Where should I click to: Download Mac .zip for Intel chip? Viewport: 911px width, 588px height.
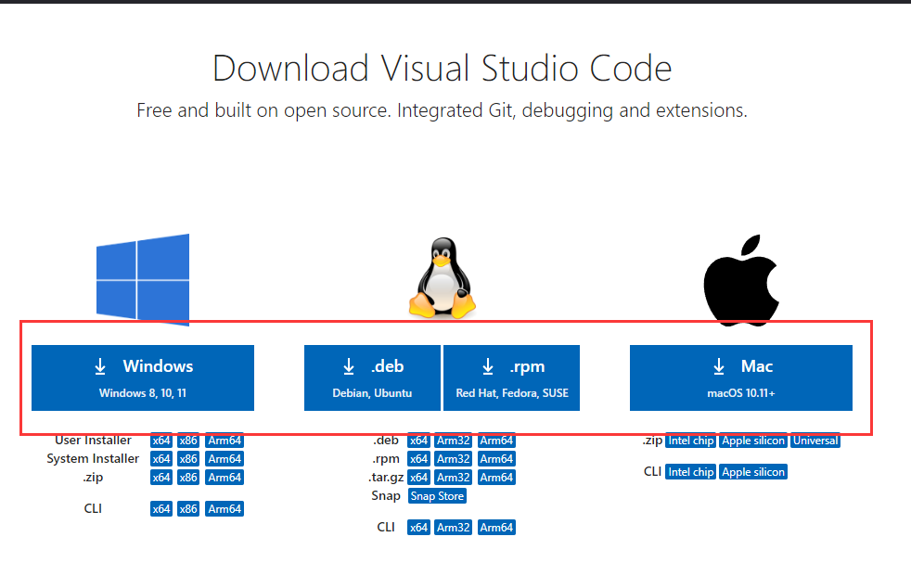691,441
